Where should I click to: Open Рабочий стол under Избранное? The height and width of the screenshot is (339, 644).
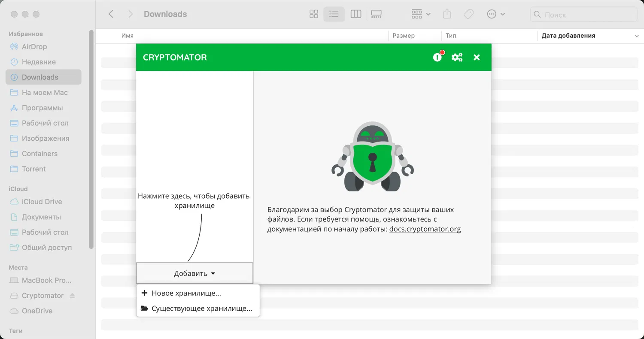click(43, 123)
